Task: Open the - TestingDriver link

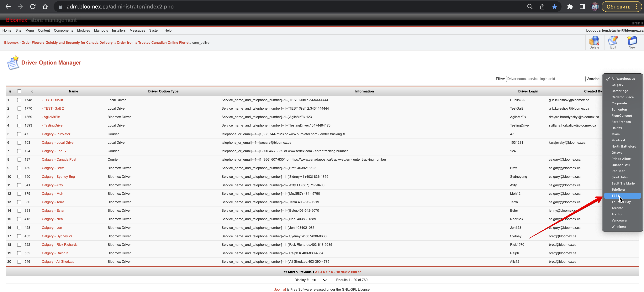Action: (53, 125)
